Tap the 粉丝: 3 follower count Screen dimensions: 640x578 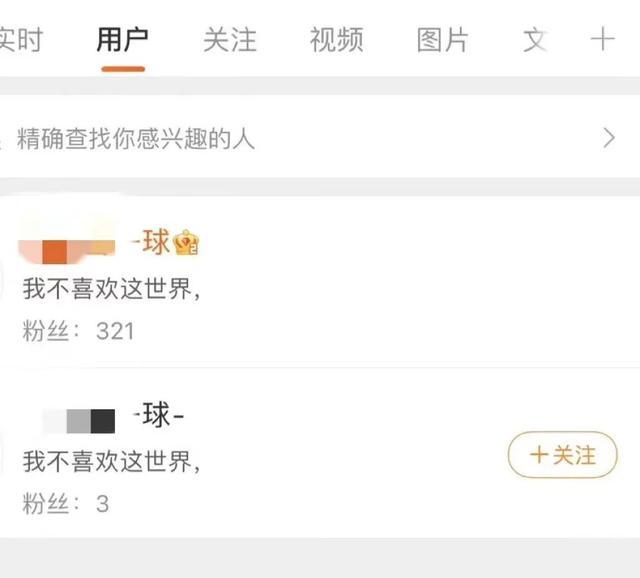(66, 503)
